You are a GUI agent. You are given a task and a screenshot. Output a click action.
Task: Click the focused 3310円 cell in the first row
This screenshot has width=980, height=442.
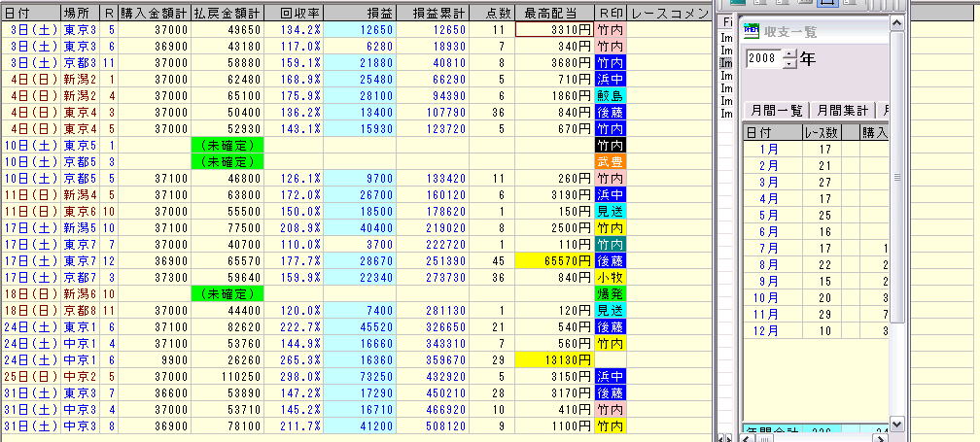coord(552,30)
